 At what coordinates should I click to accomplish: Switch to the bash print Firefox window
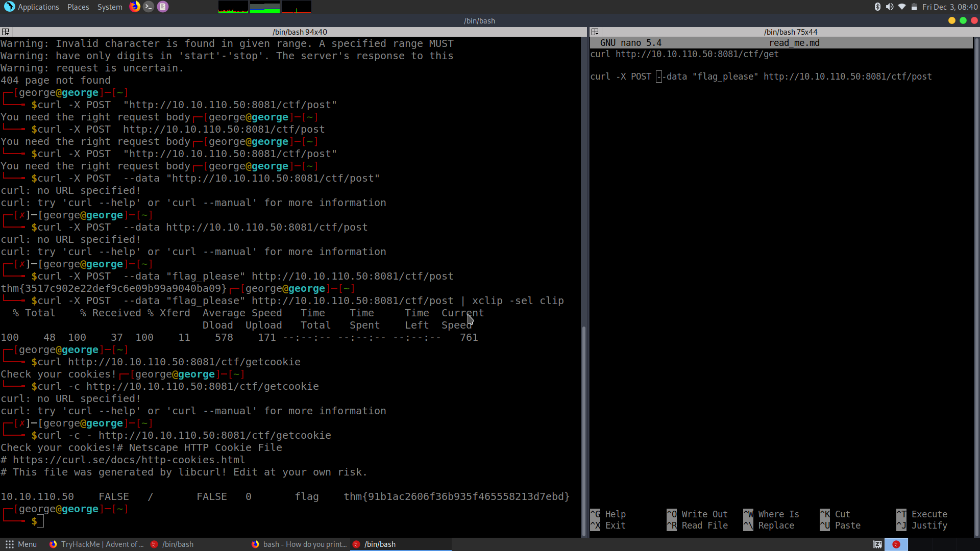click(299, 544)
